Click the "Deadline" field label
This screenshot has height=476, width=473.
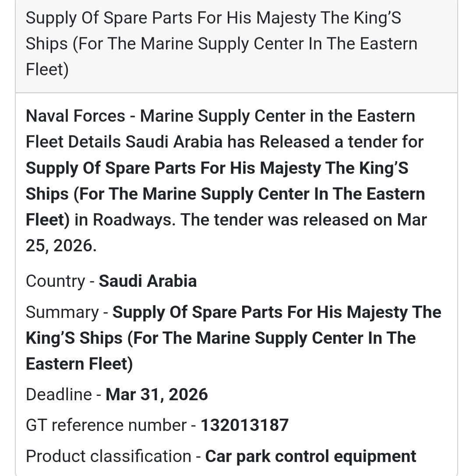59,395
